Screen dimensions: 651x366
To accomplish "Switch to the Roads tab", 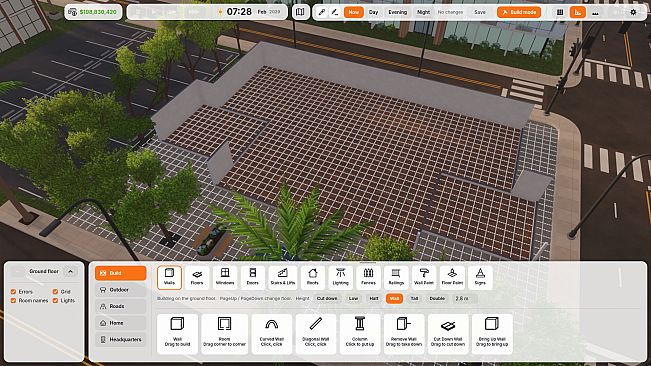I will click(x=120, y=306).
